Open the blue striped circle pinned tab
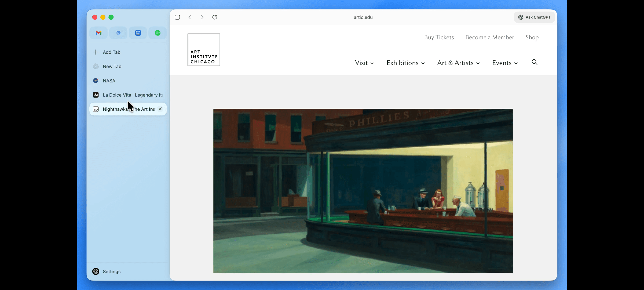This screenshot has height=290, width=644. [118, 33]
